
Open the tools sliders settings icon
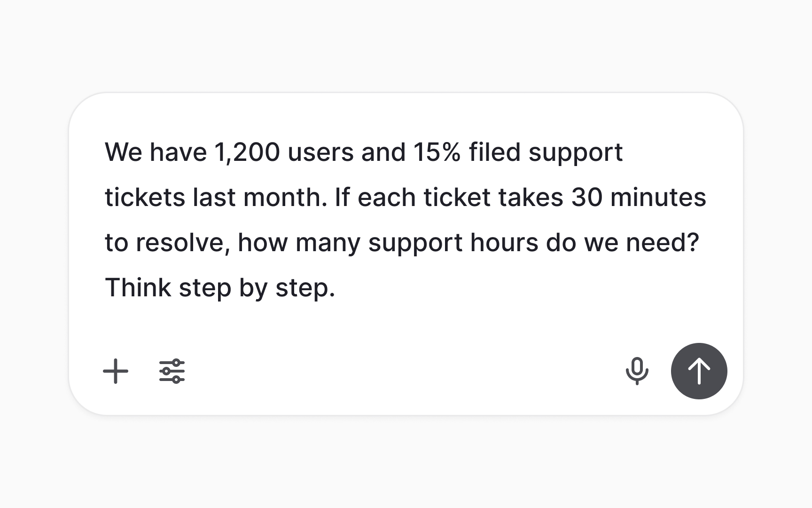point(172,371)
